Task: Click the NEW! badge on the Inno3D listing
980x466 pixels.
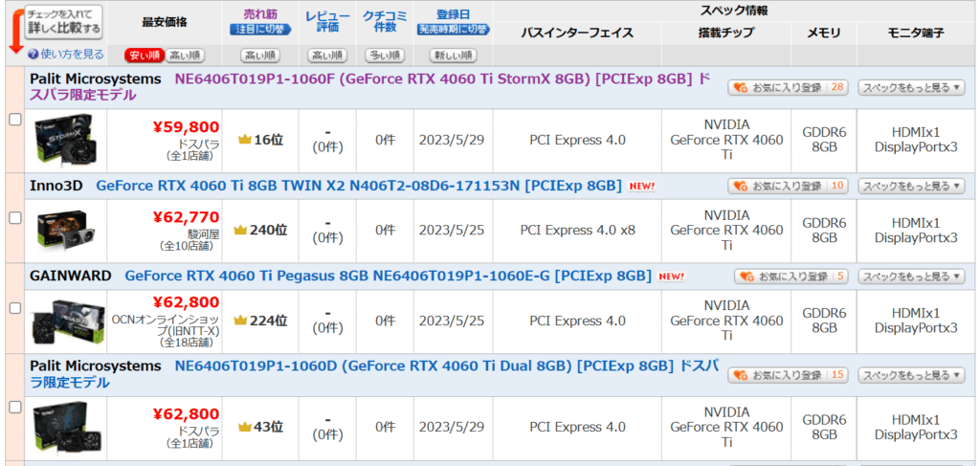Action: coord(642,187)
